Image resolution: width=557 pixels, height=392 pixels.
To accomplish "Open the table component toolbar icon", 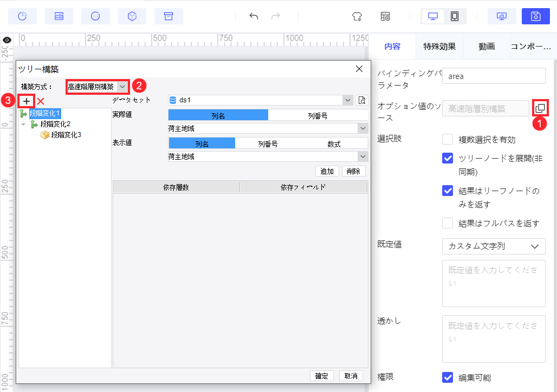I will tap(59, 16).
